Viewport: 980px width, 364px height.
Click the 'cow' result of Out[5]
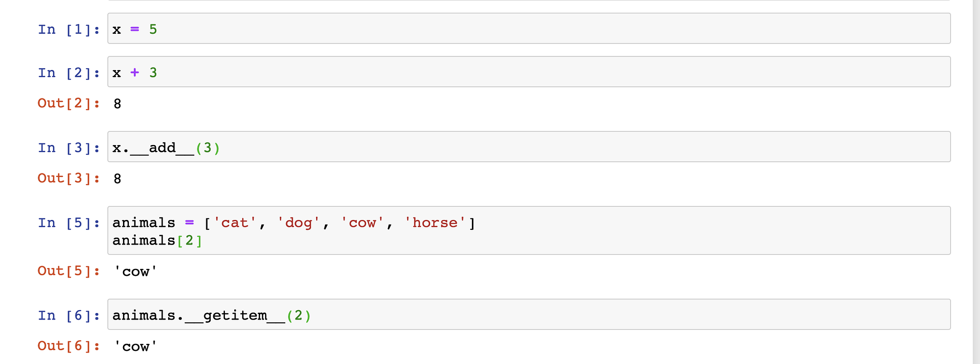point(135,271)
